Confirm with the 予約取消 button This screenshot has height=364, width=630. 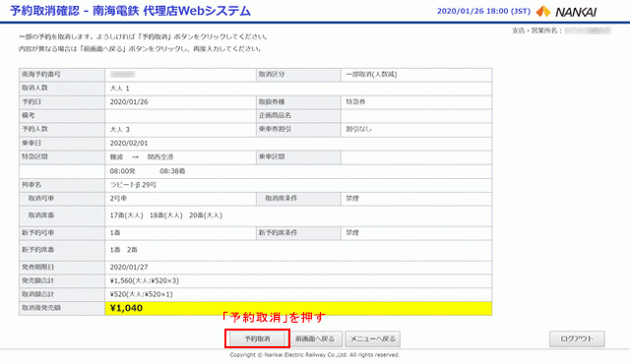tap(257, 338)
